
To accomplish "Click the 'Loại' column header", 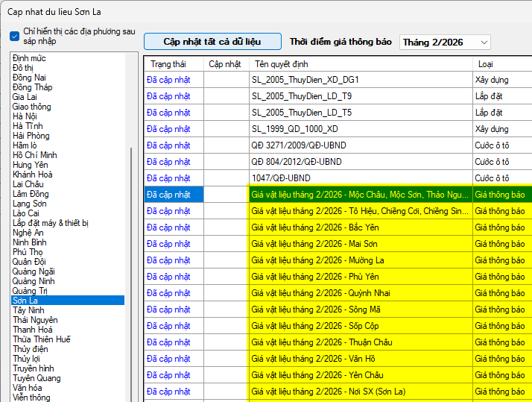I will 485,64.
